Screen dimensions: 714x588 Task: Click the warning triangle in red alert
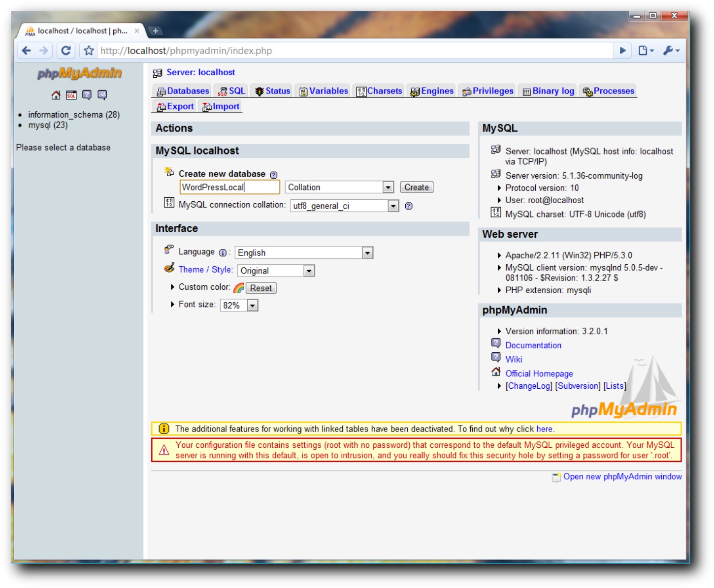[164, 450]
